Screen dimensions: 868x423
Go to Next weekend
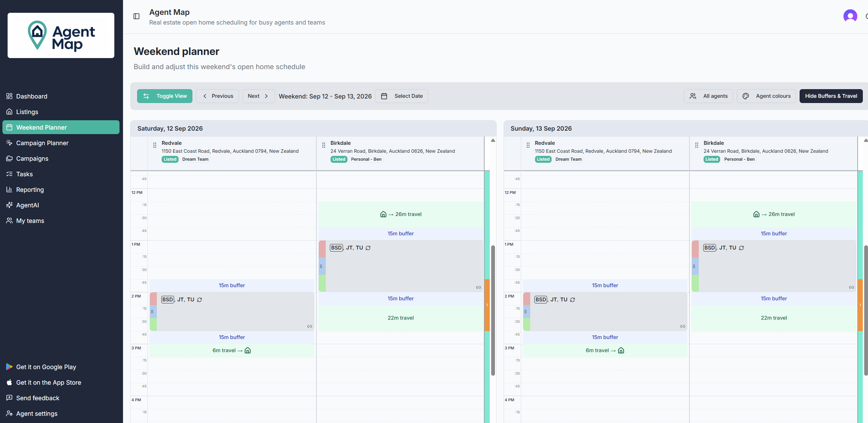(259, 96)
